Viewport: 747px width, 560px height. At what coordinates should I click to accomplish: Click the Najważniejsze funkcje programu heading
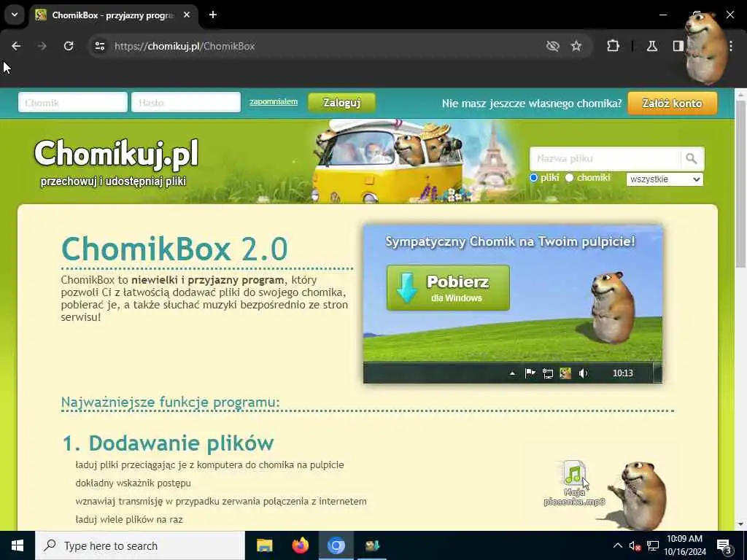(x=171, y=402)
